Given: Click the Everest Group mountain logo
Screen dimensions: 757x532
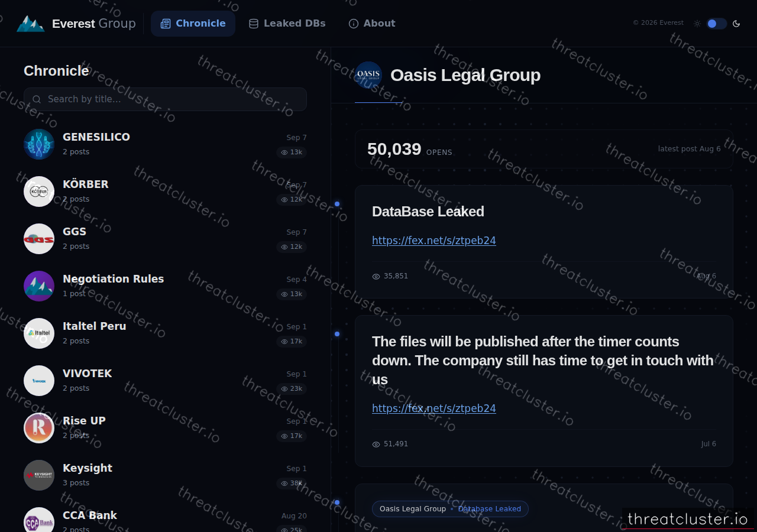Looking at the screenshot, I should click(x=30, y=24).
